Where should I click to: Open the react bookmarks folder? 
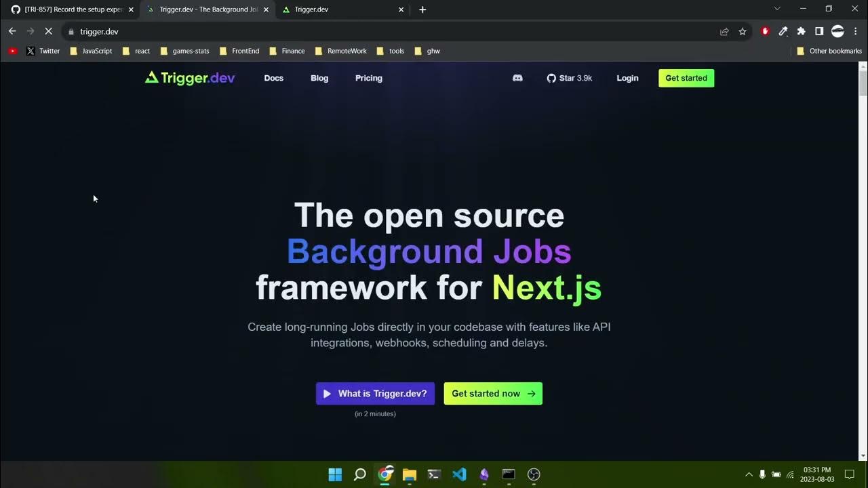point(136,51)
